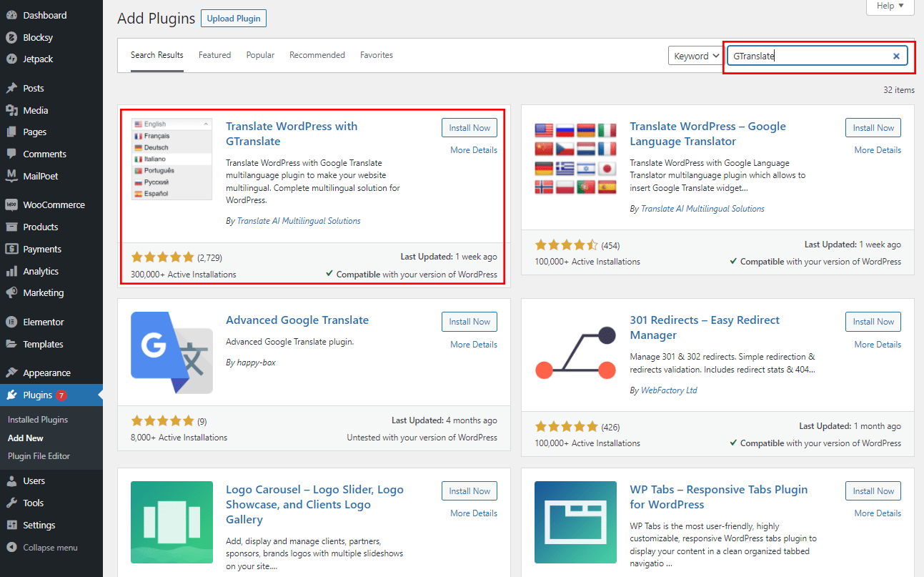Install the Translate WordPress with GTranslate plugin
The width and height of the screenshot is (924, 577).
click(469, 127)
